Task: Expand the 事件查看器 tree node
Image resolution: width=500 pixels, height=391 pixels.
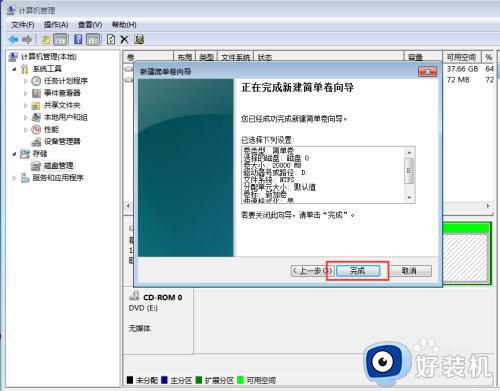Action: (x=26, y=93)
